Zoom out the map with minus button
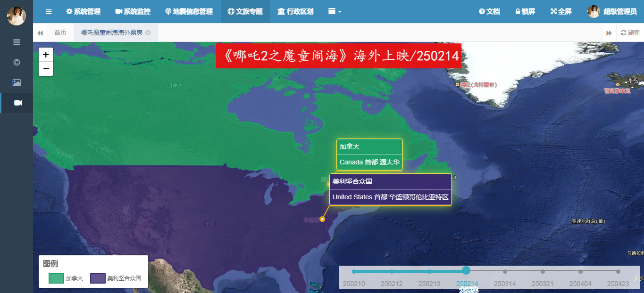Image resolution: width=644 pixels, height=293 pixels. point(46,69)
